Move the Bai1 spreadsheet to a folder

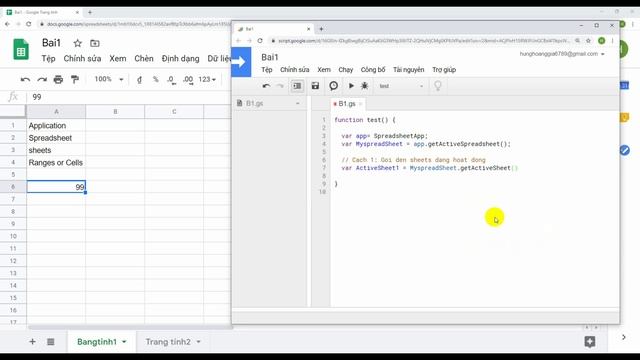(95, 43)
